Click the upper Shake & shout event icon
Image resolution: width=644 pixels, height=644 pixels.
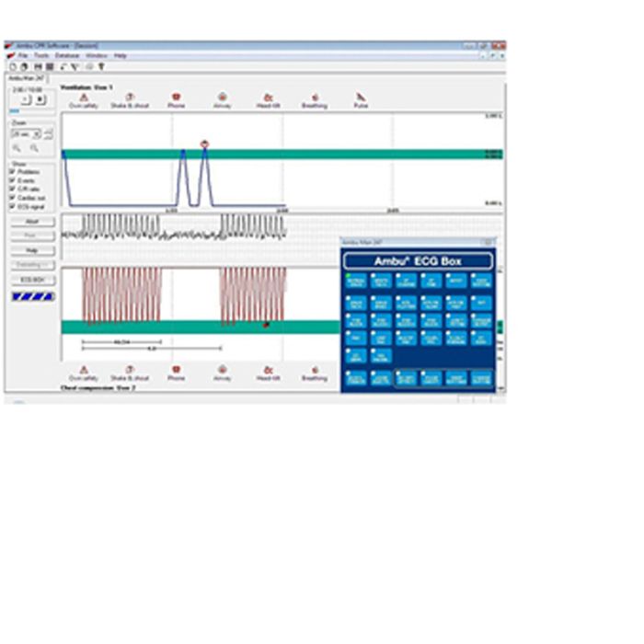tap(130, 98)
